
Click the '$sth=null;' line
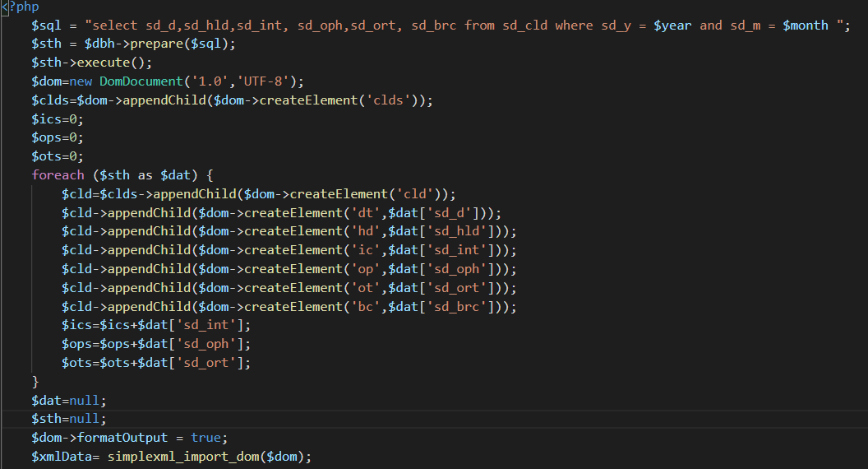click(69, 419)
